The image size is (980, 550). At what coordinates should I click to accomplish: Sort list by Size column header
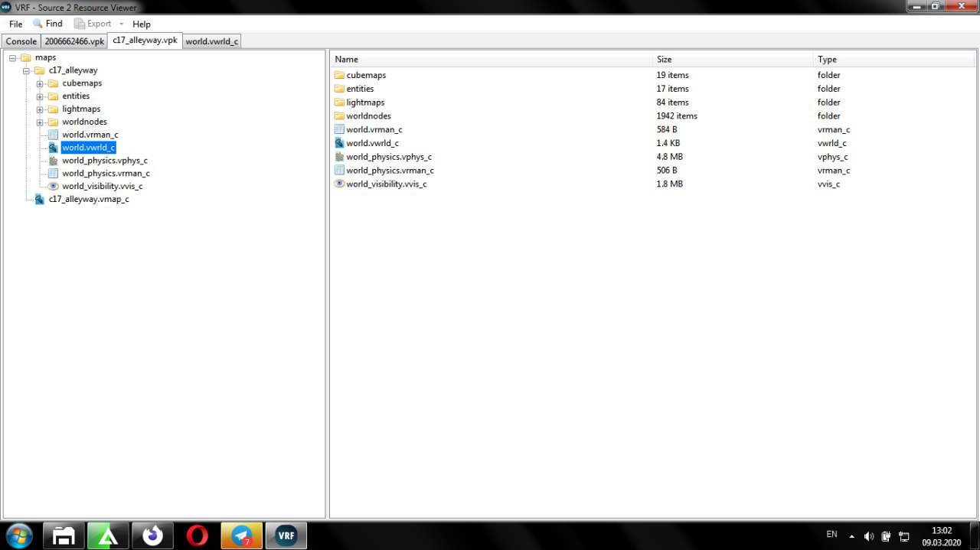[733, 60]
